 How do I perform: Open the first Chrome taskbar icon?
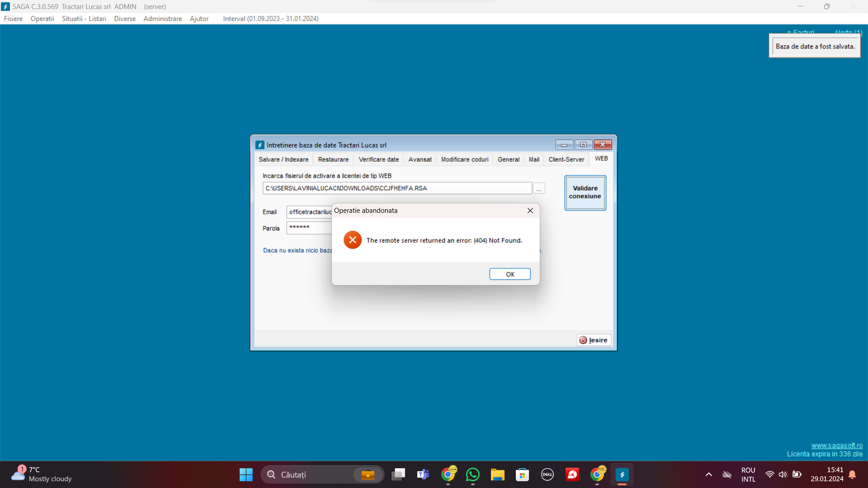coord(448,474)
